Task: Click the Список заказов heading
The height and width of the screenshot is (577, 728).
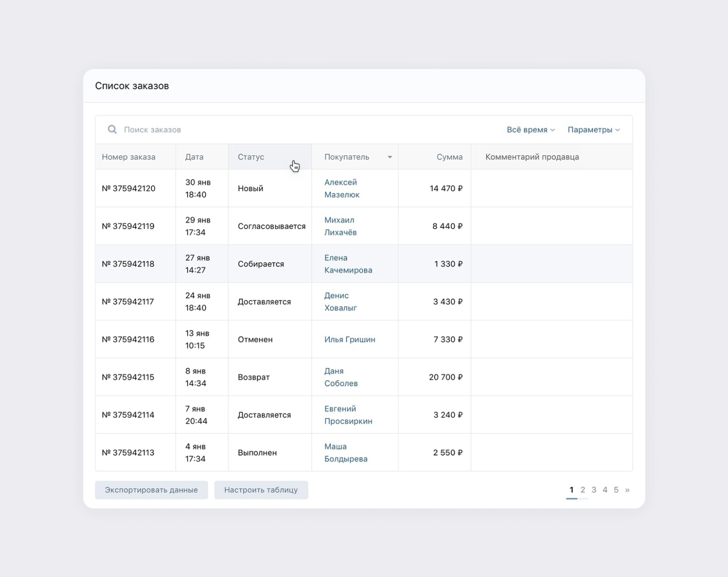Action: pyautogui.click(x=132, y=86)
